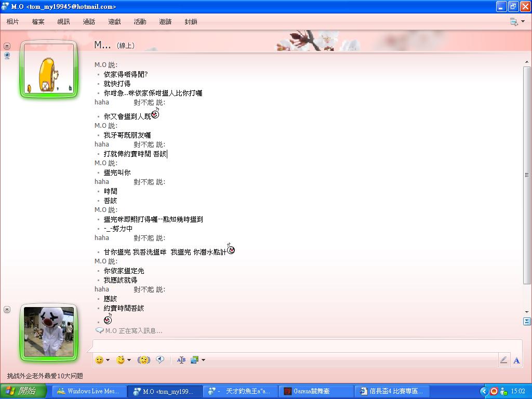Switch to handwriting input mode

(503, 360)
